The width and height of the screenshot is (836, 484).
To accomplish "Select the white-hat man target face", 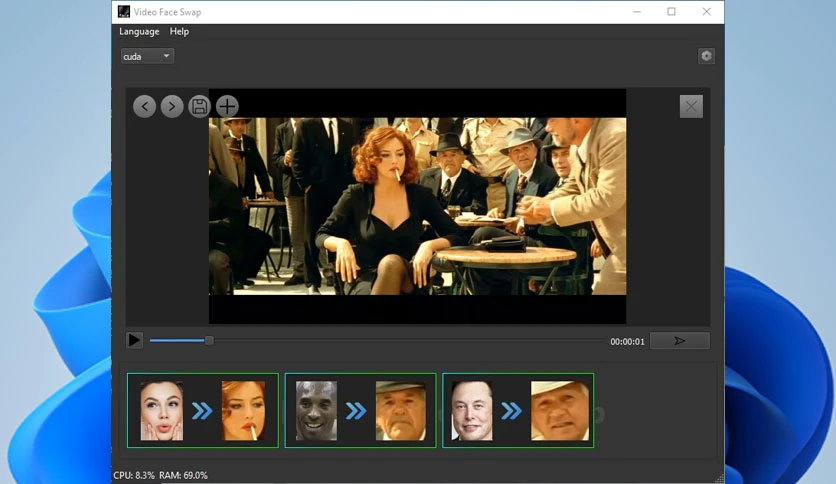I will click(560, 410).
